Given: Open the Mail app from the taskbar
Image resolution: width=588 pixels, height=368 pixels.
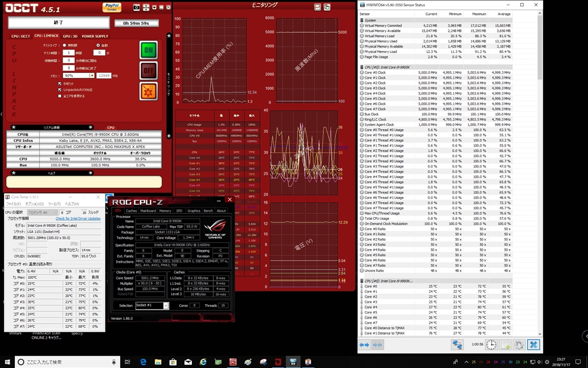Looking at the screenshot, I should tap(188, 362).
